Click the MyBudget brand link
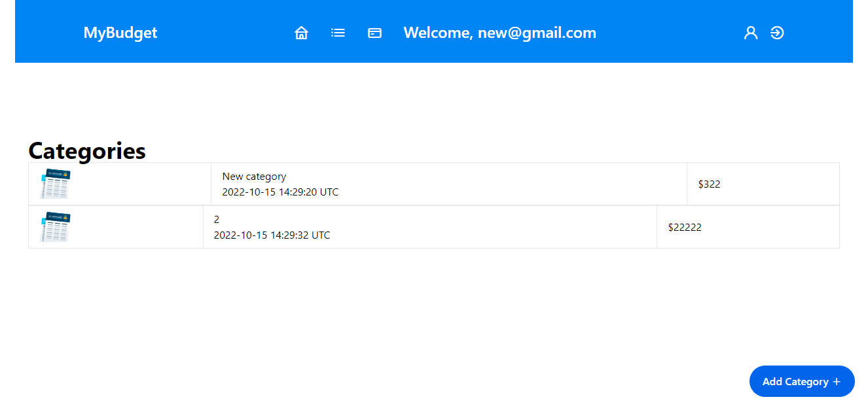The height and width of the screenshot is (410, 868). [x=120, y=32]
